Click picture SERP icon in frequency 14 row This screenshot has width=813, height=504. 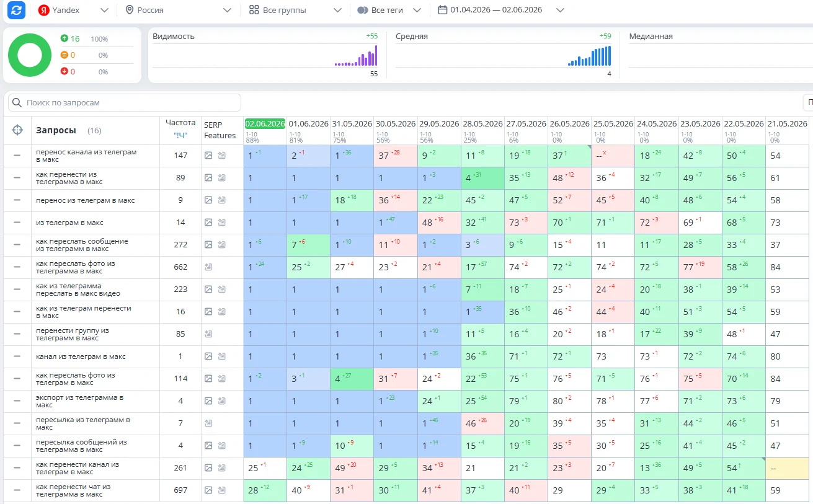coord(208,223)
